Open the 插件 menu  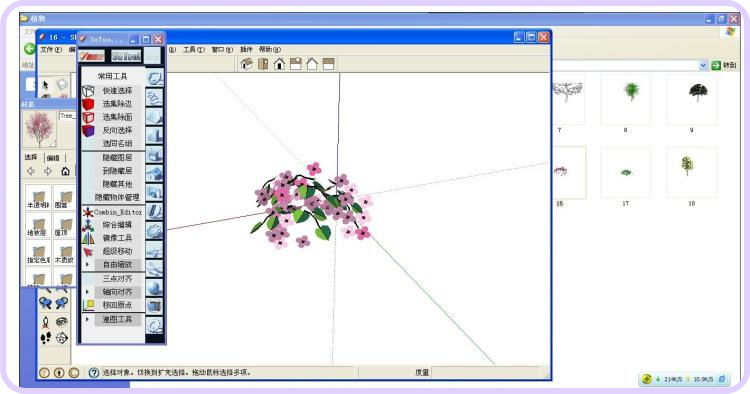tap(246, 49)
